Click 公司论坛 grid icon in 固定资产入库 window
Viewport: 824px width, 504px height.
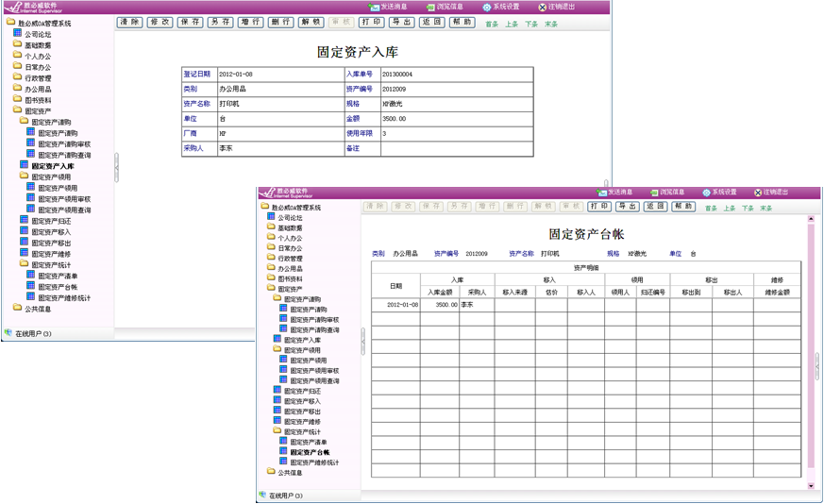[x=18, y=33]
